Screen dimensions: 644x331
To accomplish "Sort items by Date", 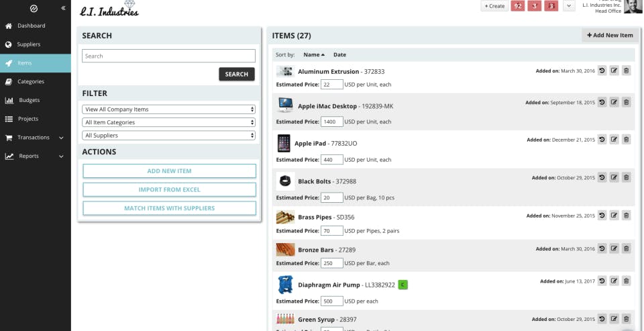I will coord(339,54).
